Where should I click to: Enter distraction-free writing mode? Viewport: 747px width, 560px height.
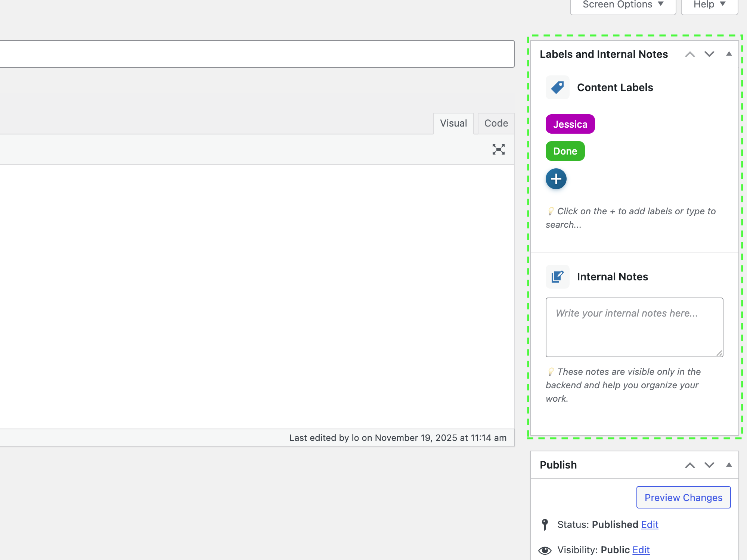498,149
